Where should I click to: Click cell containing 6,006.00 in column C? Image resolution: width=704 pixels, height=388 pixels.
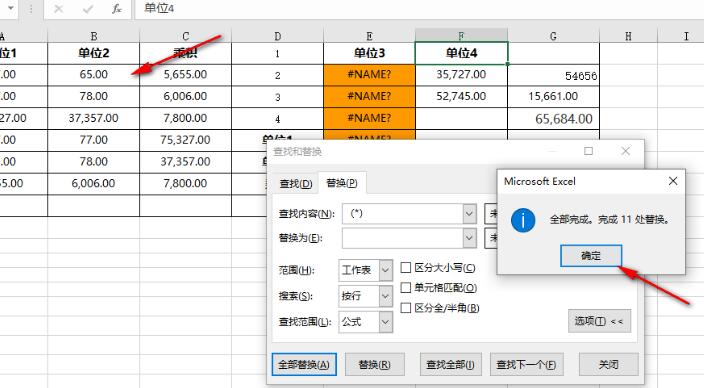[185, 97]
